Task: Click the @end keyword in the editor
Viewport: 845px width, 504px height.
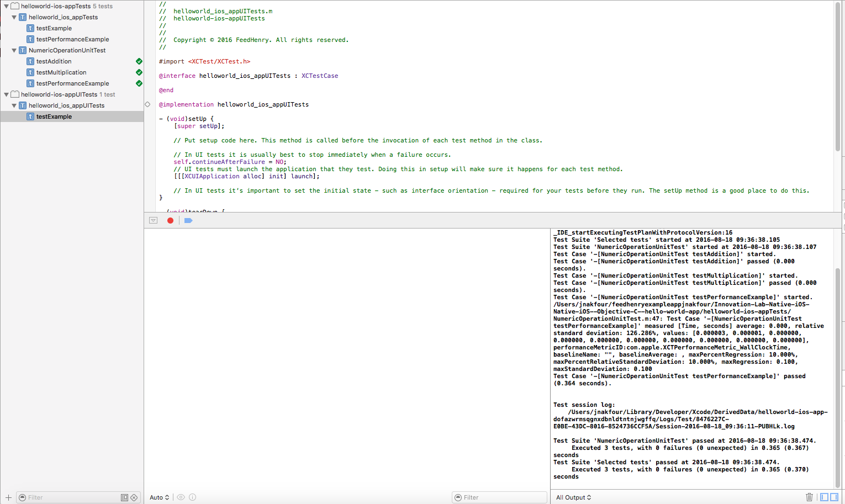Action: click(166, 90)
